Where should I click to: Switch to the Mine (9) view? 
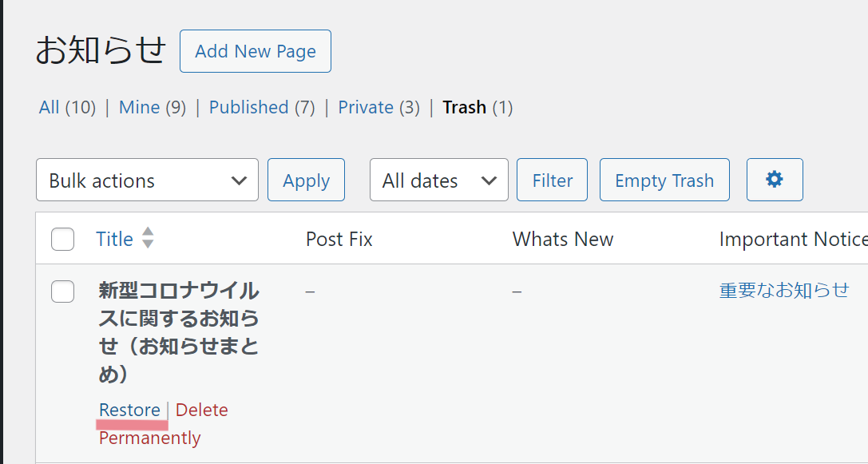(153, 107)
